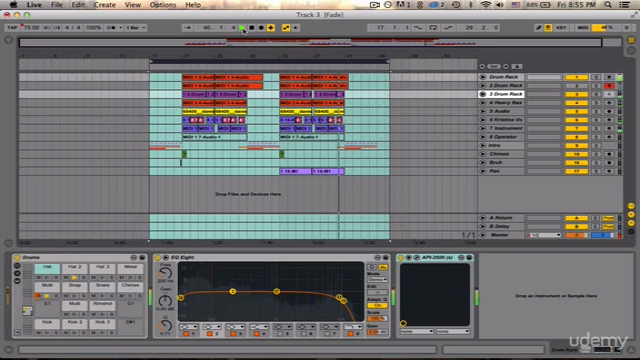Unfold the 4 Heavy Bas track

[x=482, y=103]
